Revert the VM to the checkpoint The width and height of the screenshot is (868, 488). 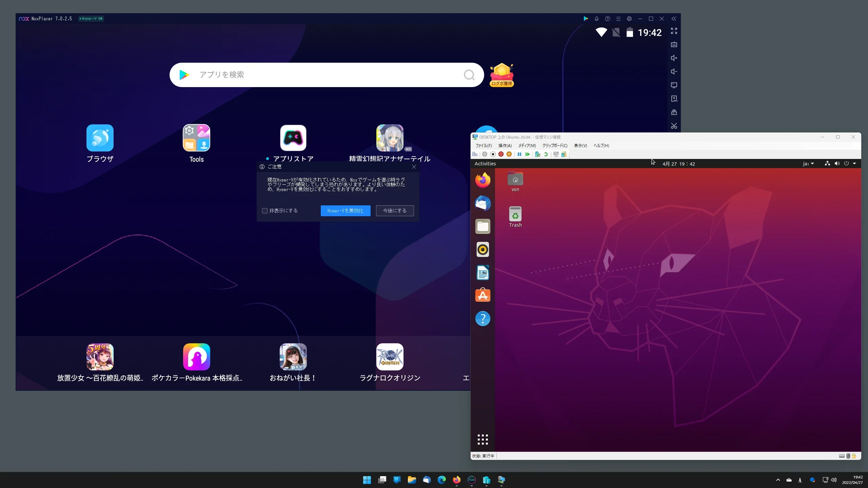pos(546,155)
